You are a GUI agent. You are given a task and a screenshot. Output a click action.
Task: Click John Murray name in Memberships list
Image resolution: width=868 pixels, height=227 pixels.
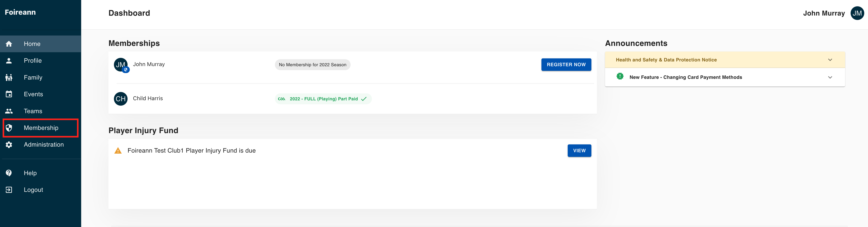(x=149, y=64)
